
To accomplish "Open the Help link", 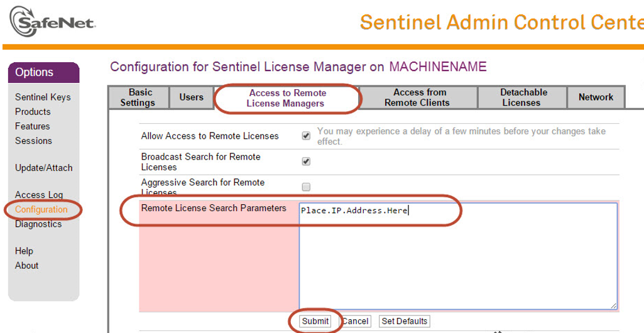I will click(25, 251).
